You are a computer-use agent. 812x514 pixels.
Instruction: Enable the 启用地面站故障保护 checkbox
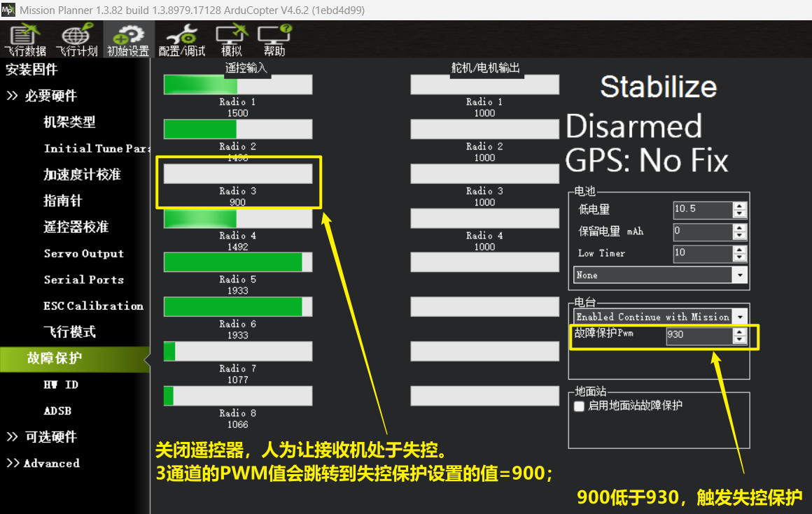pyautogui.click(x=579, y=406)
